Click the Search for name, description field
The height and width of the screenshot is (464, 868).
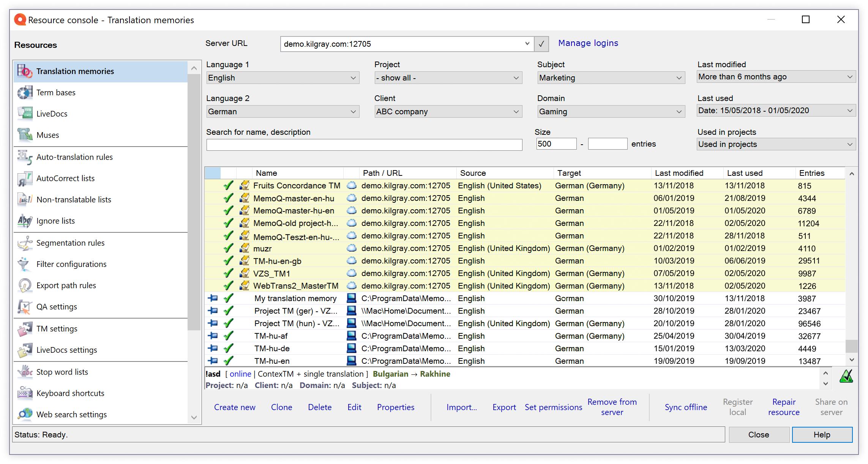[x=364, y=145]
